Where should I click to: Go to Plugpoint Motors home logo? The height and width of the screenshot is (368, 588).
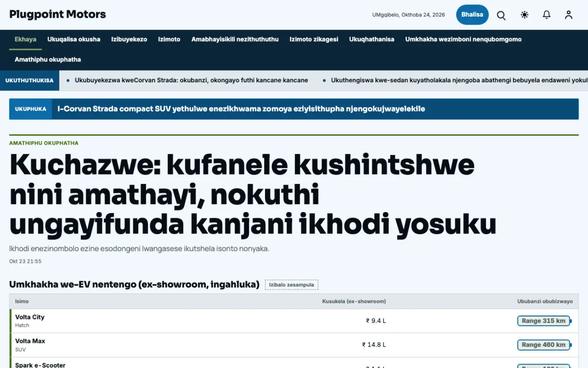pos(58,14)
